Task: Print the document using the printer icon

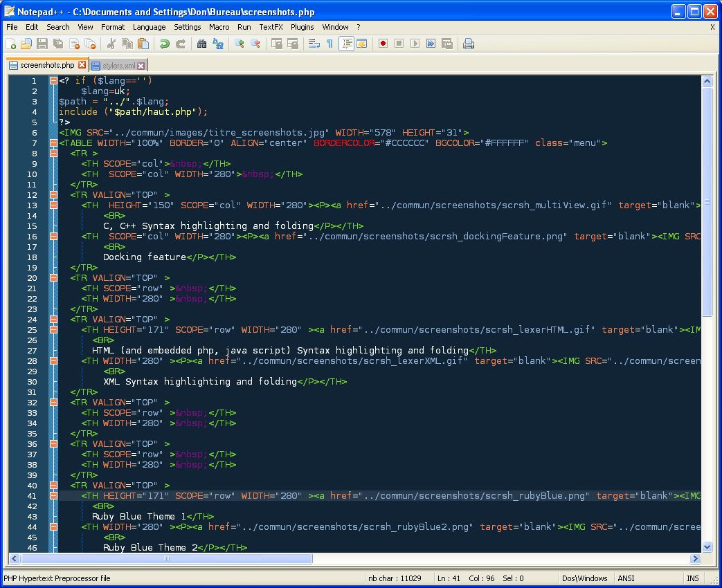Action: pyautogui.click(x=469, y=44)
